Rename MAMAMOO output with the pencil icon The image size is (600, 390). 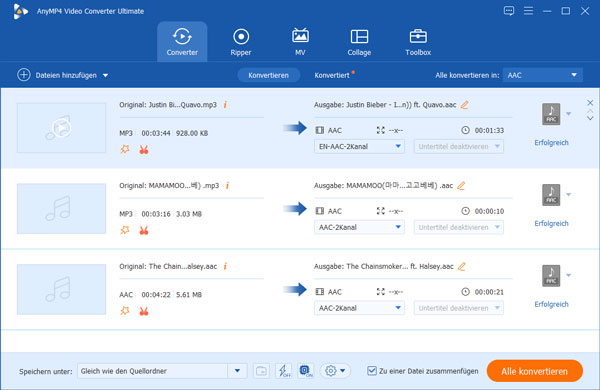(461, 186)
